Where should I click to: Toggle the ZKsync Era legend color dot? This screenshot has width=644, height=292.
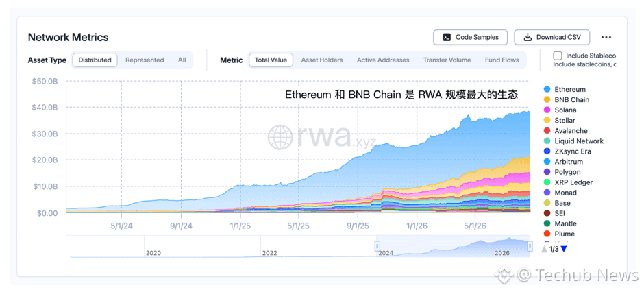pos(547,151)
